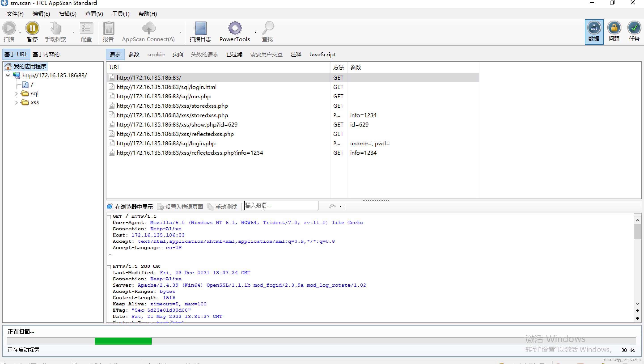Click the request pane vertical scrollbar thumb
This screenshot has width=644, height=364.
click(637, 231)
